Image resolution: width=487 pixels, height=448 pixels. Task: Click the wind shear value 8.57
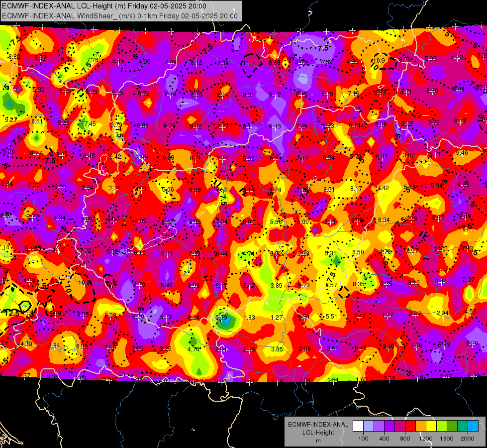[x=331, y=285]
